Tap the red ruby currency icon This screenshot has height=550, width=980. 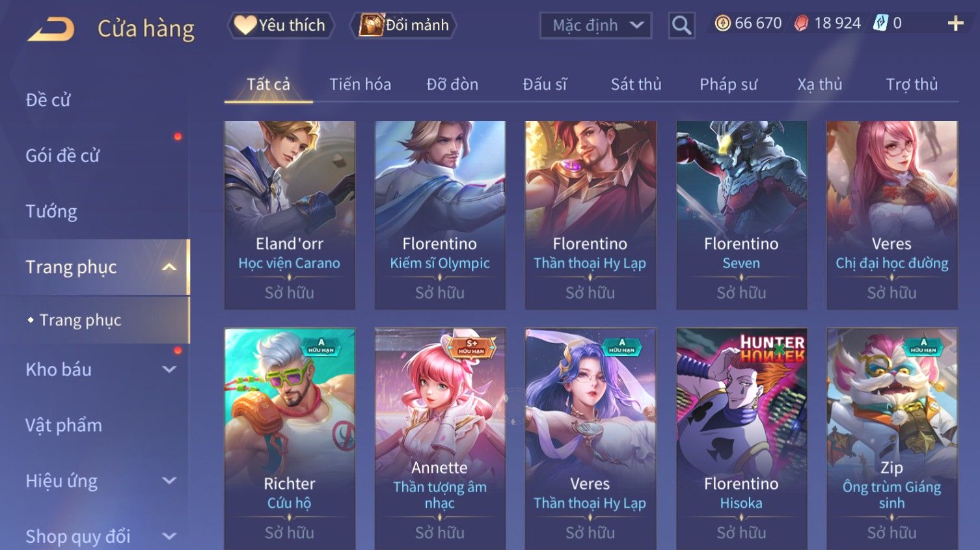pos(801,23)
